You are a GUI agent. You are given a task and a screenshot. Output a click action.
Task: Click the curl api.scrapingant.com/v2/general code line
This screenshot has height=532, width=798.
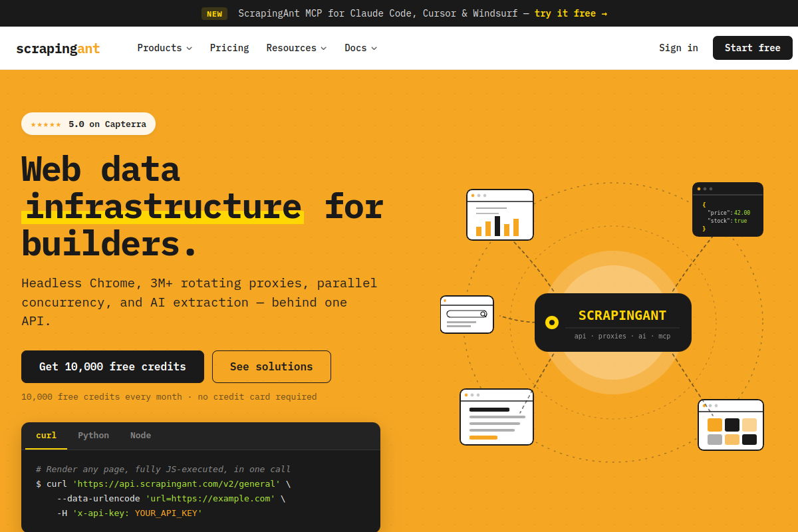(163, 484)
